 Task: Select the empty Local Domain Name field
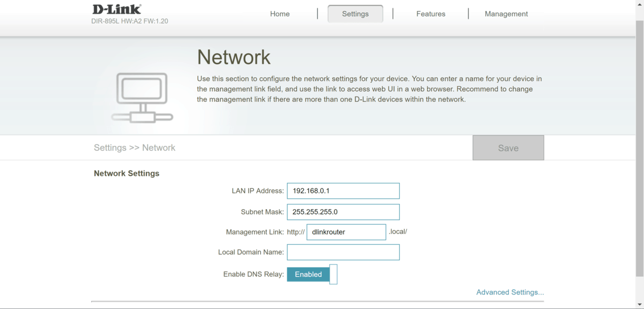pos(343,252)
